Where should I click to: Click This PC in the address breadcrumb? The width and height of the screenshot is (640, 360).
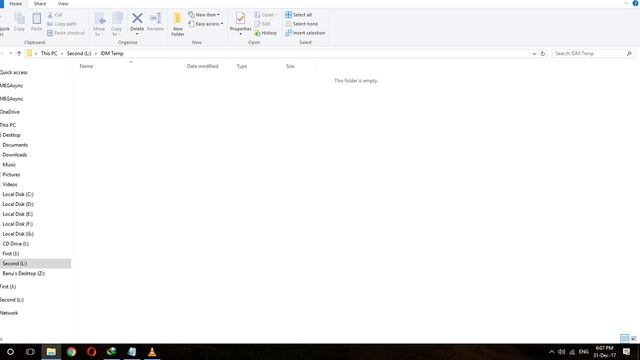(49, 53)
